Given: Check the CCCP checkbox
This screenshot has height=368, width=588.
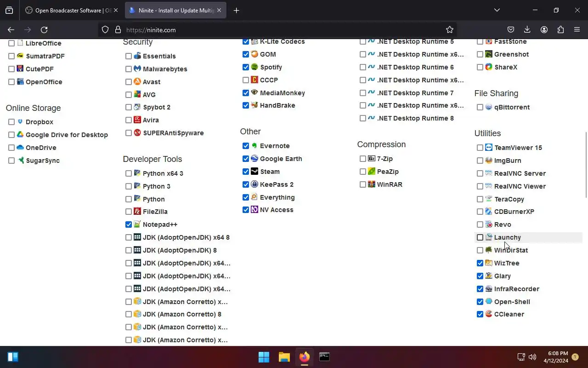Looking at the screenshot, I should 246,80.
